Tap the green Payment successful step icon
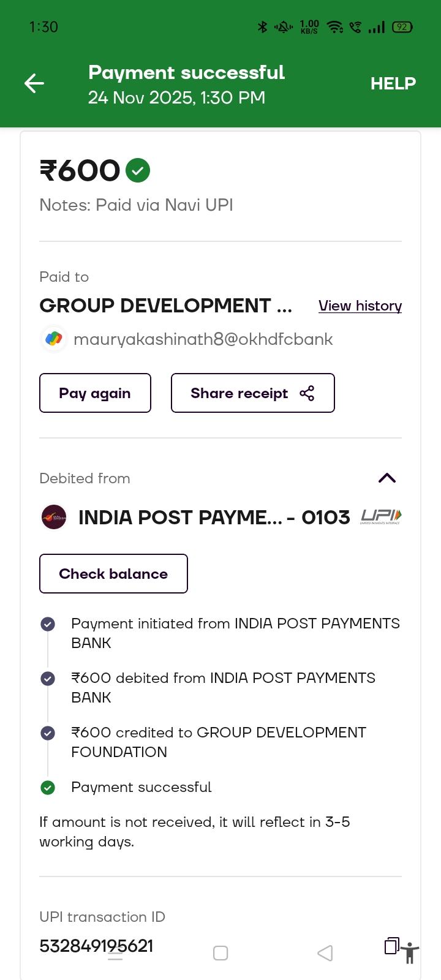Image resolution: width=441 pixels, height=980 pixels. click(x=48, y=788)
